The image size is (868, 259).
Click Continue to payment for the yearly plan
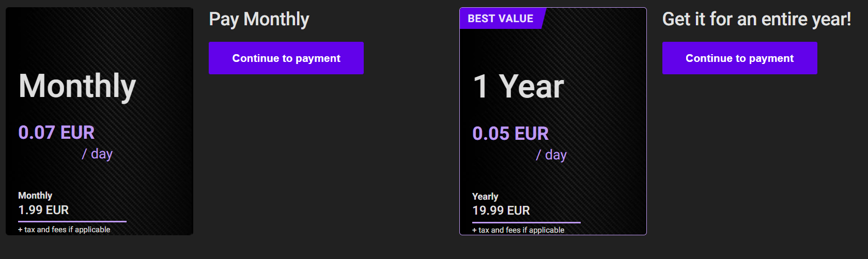[x=739, y=58]
